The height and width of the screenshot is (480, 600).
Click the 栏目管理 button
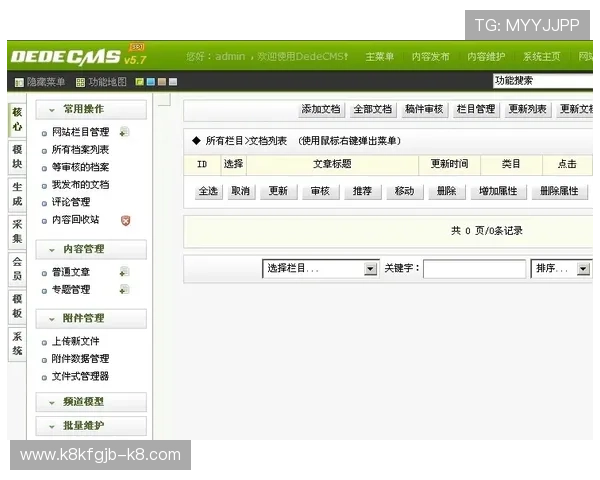pos(476,109)
